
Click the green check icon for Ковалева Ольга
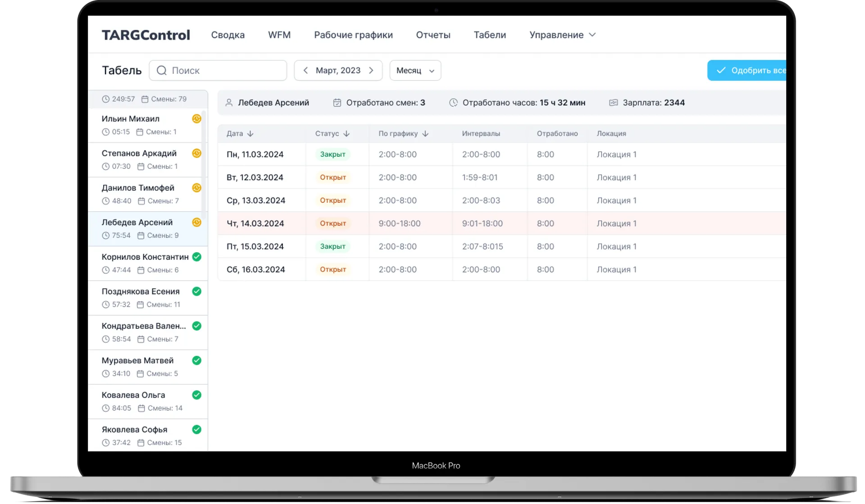click(196, 395)
